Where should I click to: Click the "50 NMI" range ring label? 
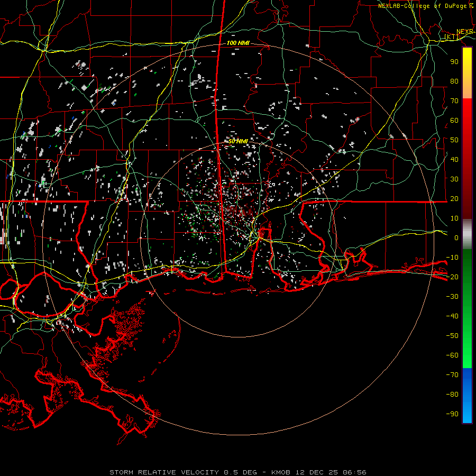click(x=238, y=141)
